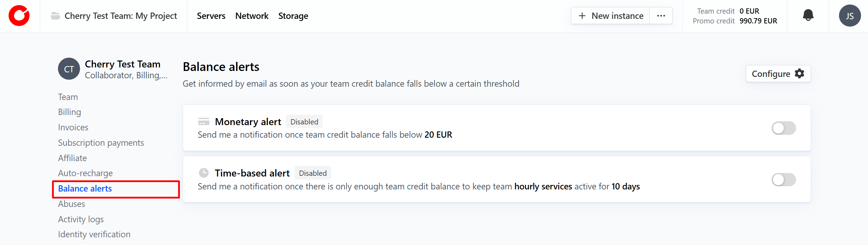Click the Configure gear icon
Viewport: 868px width, 245px height.
coord(800,73)
